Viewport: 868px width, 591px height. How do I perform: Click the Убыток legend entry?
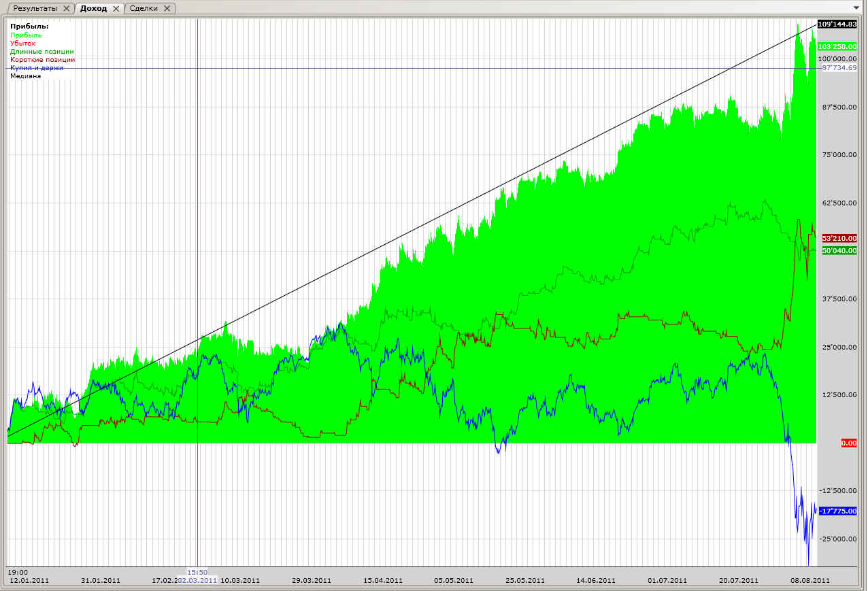tap(23, 44)
